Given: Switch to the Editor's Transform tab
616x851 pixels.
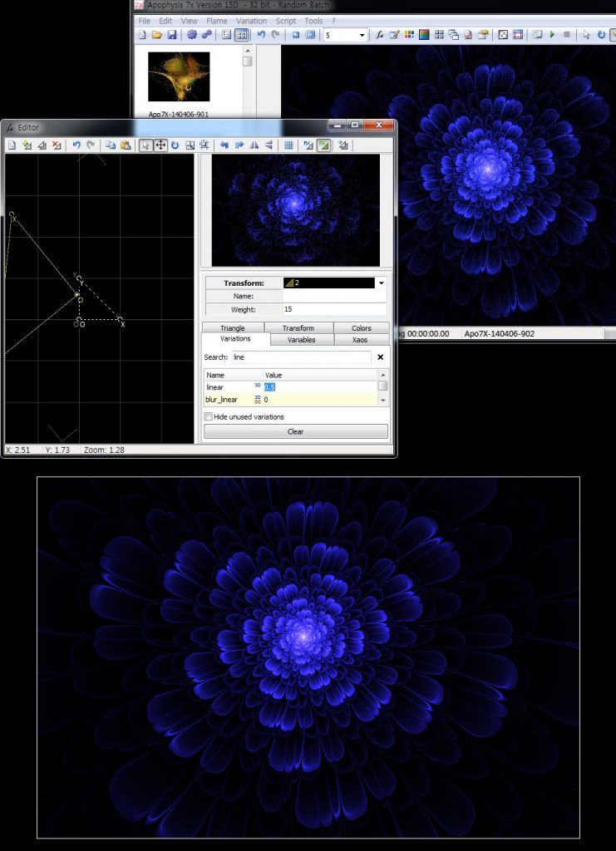Looking at the screenshot, I should pos(298,327).
